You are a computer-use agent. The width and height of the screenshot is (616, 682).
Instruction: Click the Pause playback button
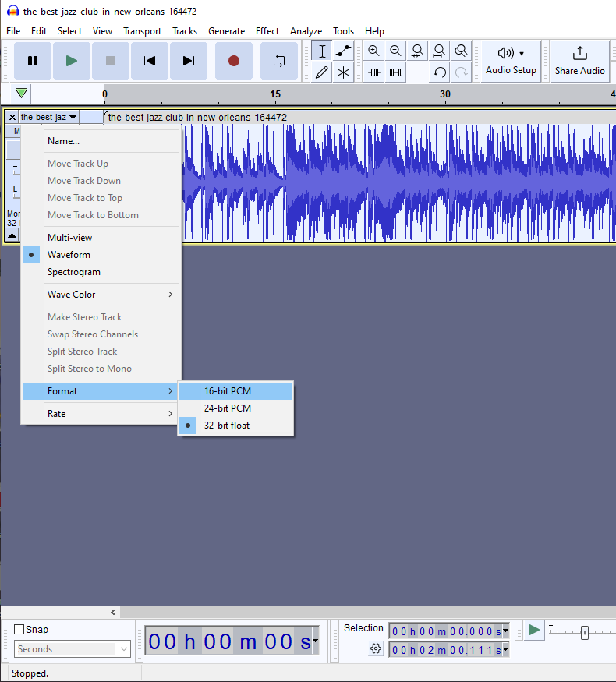(33, 61)
